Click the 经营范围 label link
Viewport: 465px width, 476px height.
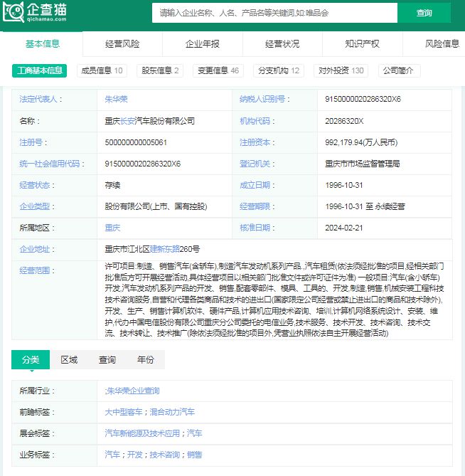click(x=35, y=270)
